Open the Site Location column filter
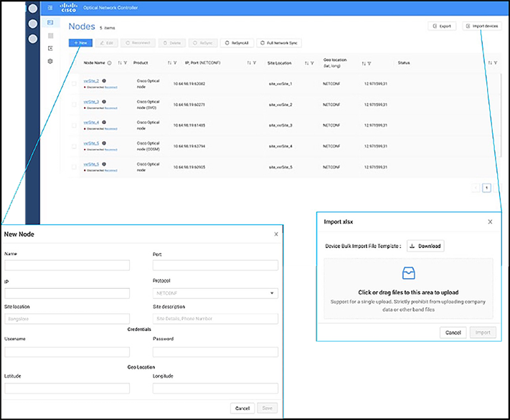Screen dimensions: 510x420 [x=312, y=63]
